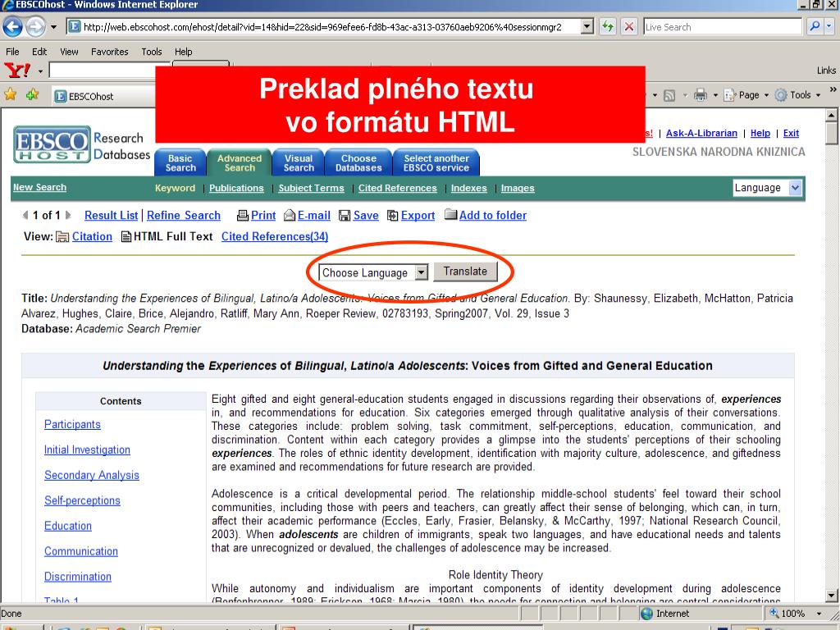Screen dimensions: 840x630
Task: Click the Add to Favorites star-plus icon
Action: pyautogui.click(x=33, y=95)
